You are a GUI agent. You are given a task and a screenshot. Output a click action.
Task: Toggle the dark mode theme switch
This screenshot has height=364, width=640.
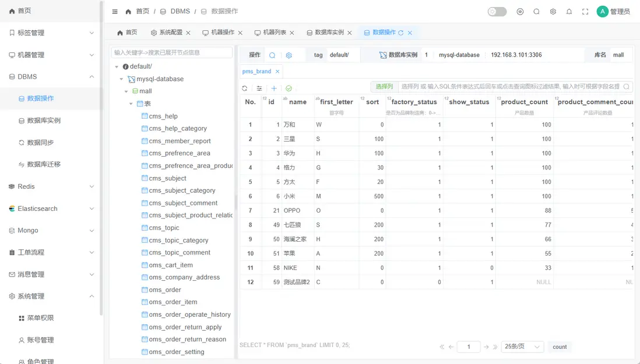[x=497, y=12]
